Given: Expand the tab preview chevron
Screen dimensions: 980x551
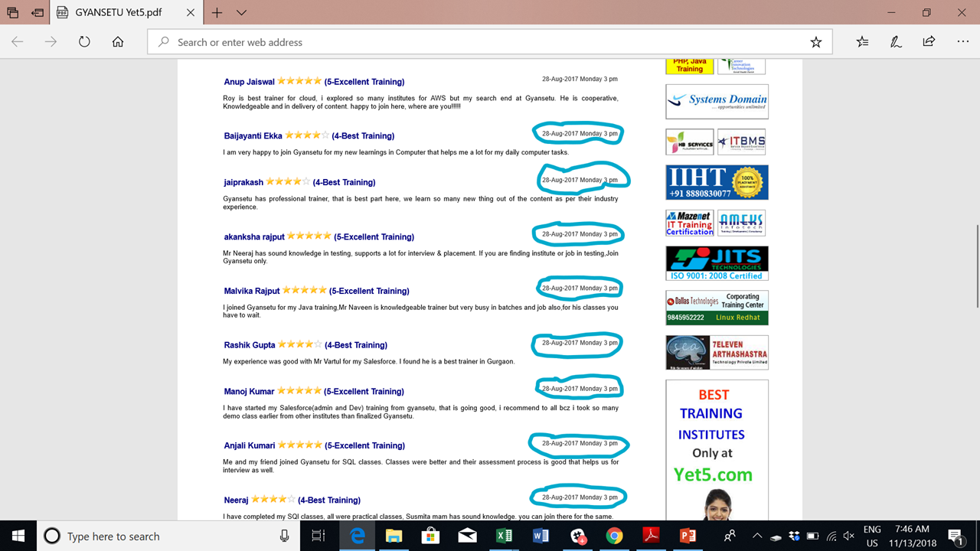Looking at the screenshot, I should [241, 12].
